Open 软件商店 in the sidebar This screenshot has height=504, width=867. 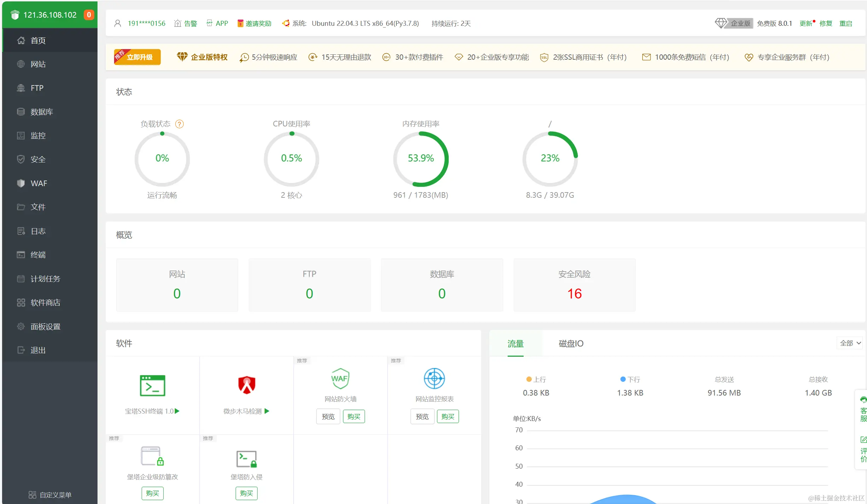(45, 302)
